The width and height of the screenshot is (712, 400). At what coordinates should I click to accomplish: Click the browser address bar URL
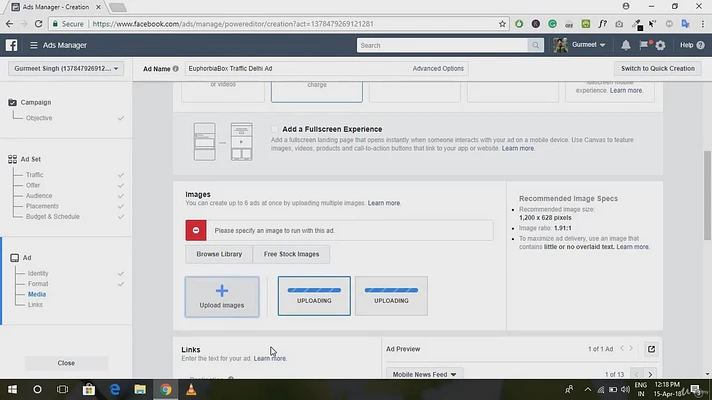233,24
